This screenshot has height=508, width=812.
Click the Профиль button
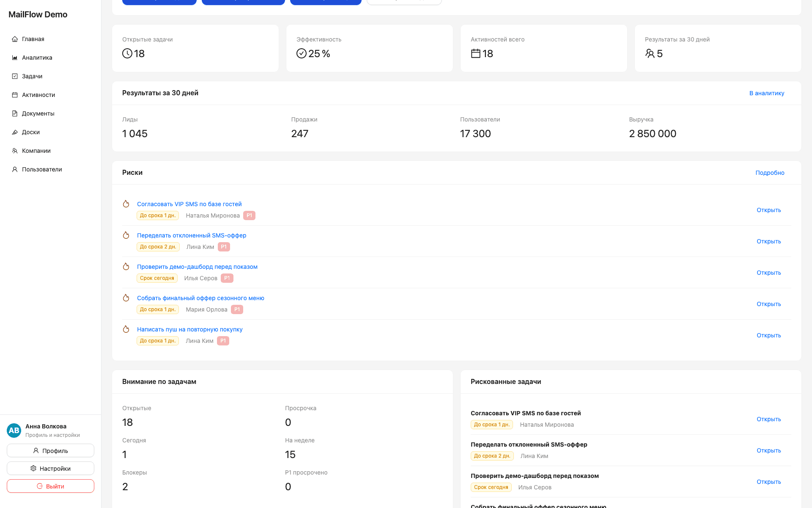(50, 450)
